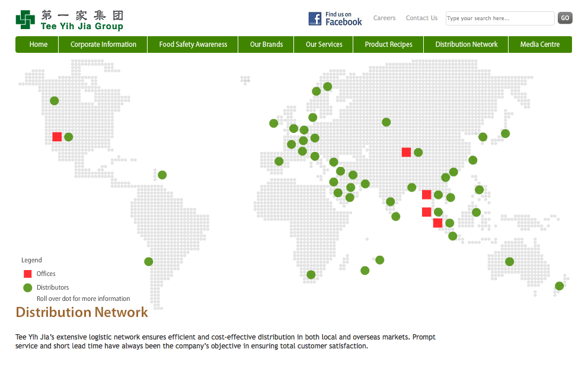Focus the 'Type your search here' field
Viewport: 588px width, 368px height.
tap(499, 18)
